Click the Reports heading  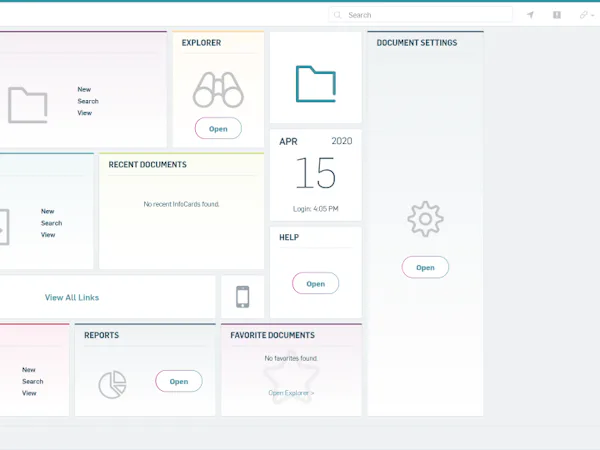[101, 335]
